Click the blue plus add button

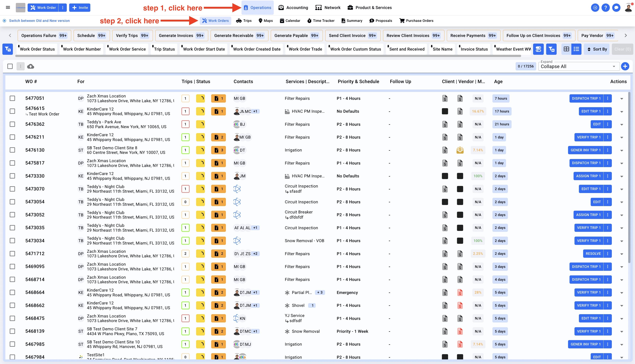point(625,66)
